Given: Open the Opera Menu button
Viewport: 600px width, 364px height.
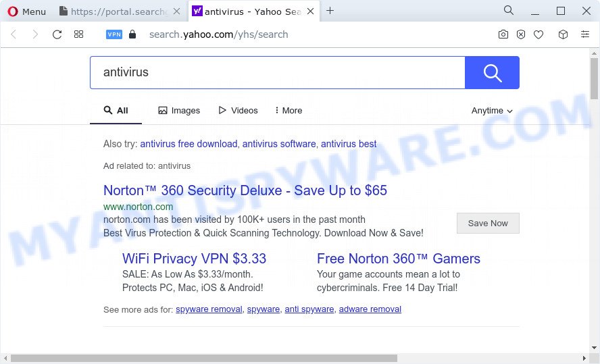Looking at the screenshot, I should pyautogui.click(x=27, y=11).
